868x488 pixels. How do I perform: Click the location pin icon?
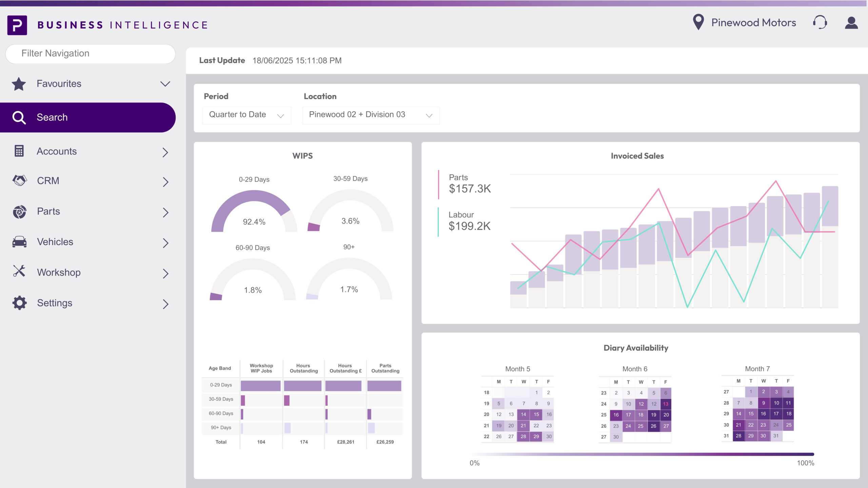tap(698, 22)
